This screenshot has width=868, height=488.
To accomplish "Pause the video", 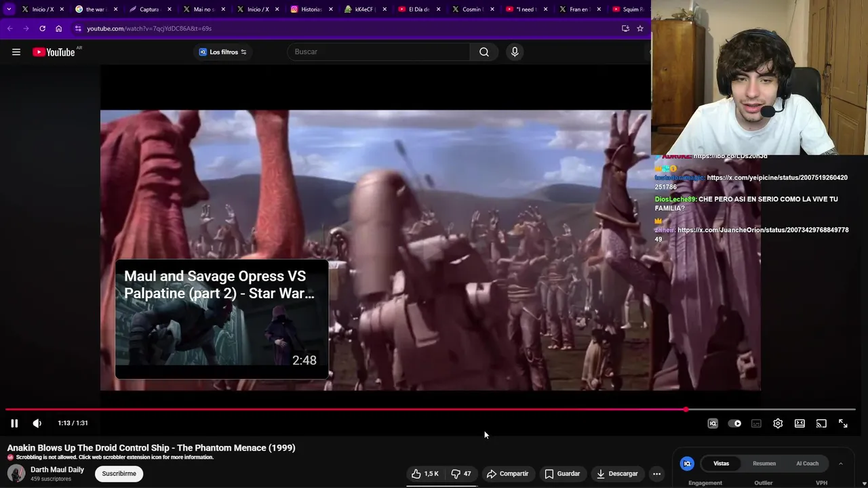I will coord(14,423).
